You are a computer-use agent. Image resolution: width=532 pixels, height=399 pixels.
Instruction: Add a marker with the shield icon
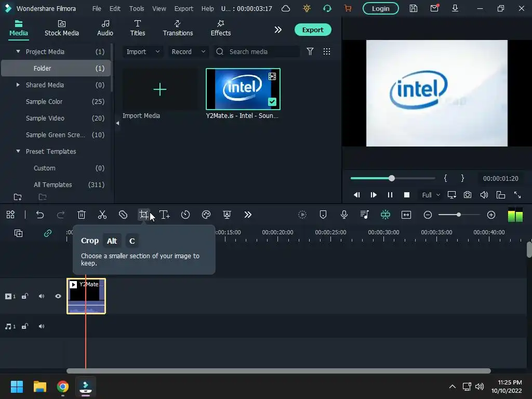click(323, 215)
